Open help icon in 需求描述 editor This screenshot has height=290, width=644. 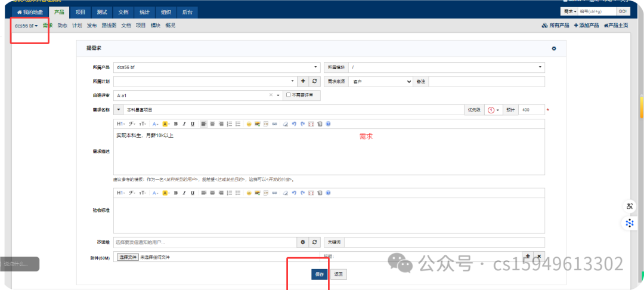pyautogui.click(x=328, y=124)
